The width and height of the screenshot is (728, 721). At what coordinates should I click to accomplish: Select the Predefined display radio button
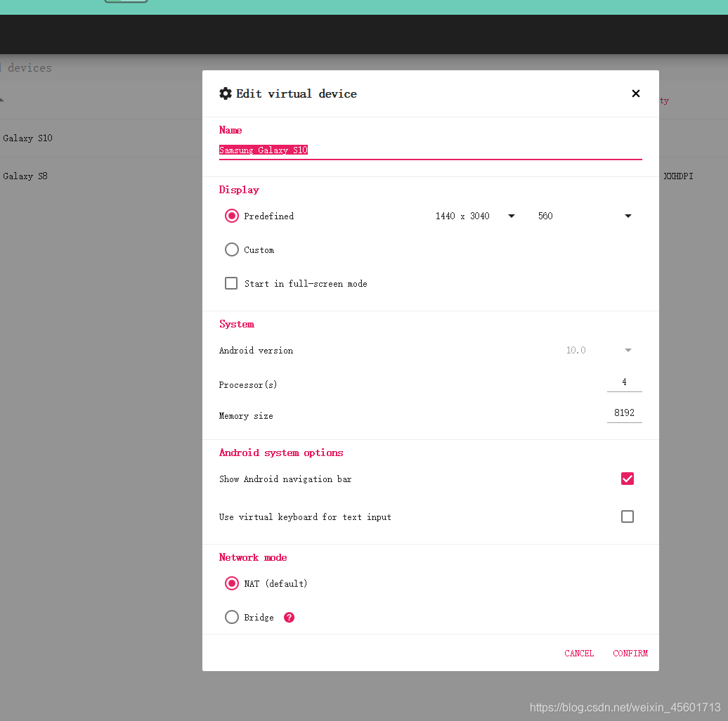(x=232, y=216)
